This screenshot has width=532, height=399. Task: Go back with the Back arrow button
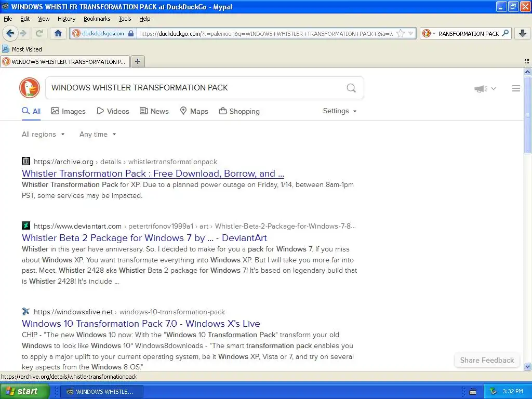(10, 33)
